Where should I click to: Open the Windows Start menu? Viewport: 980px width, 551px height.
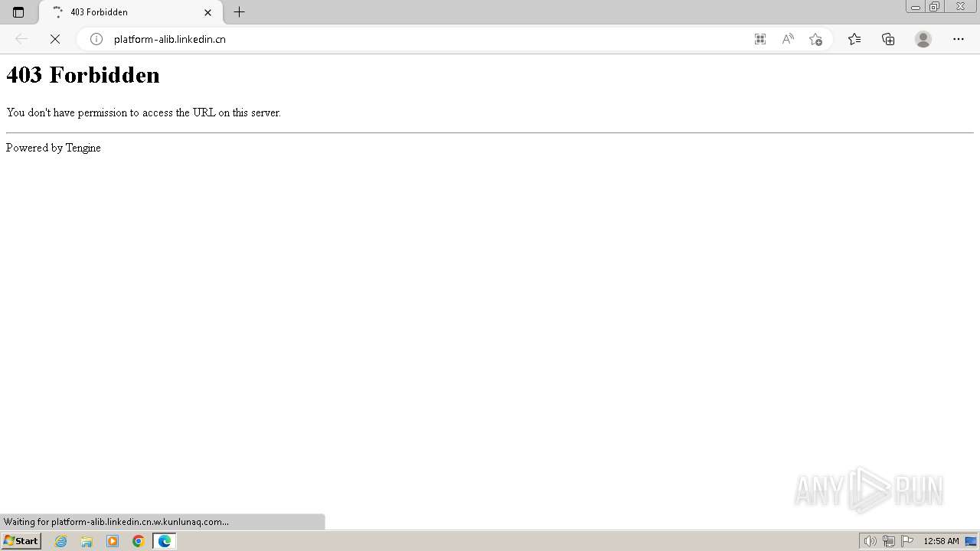[21, 541]
